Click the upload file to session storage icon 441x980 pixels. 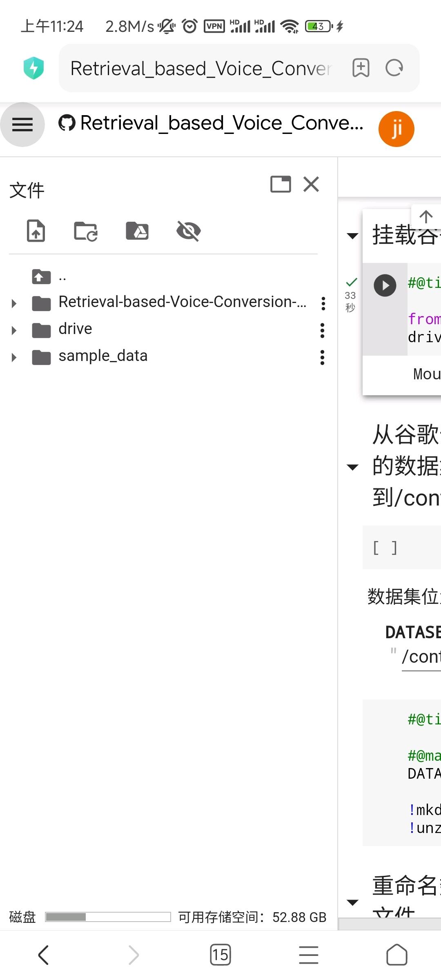coord(36,231)
